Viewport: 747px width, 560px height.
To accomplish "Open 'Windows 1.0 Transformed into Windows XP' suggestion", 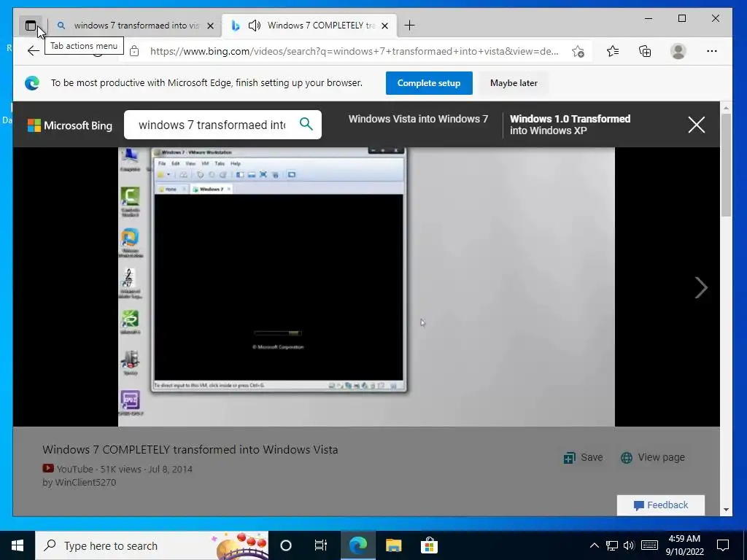I will pos(570,125).
